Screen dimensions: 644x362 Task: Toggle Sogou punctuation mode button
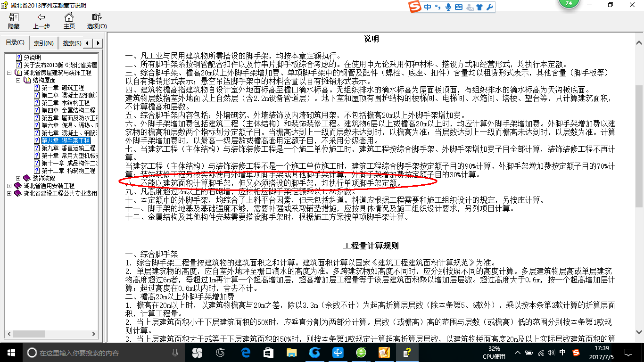click(x=438, y=7)
